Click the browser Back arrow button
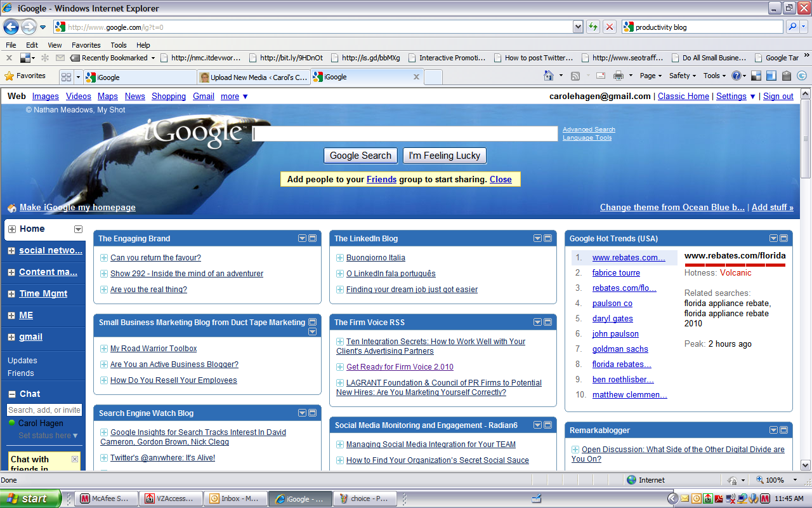This screenshot has width=812, height=508. point(11,27)
